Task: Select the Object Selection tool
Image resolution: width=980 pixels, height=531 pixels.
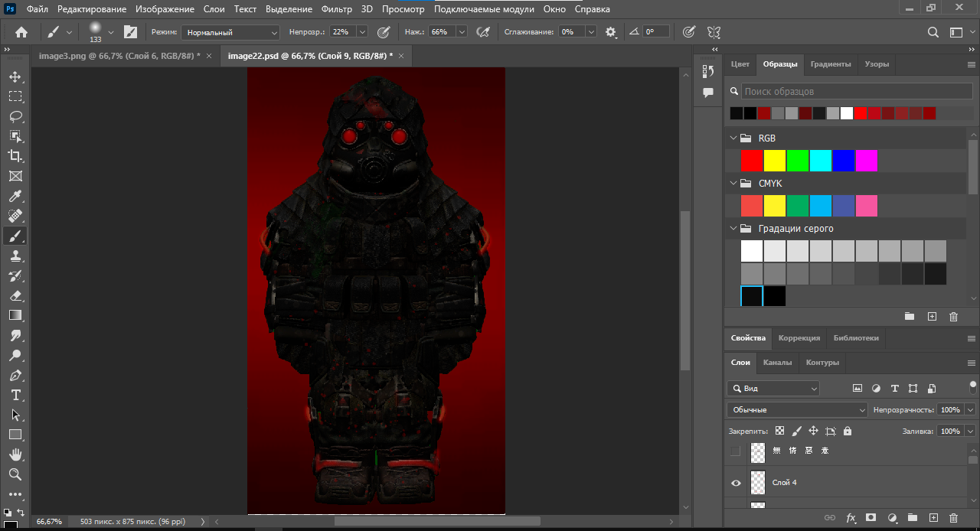Action: click(x=15, y=136)
